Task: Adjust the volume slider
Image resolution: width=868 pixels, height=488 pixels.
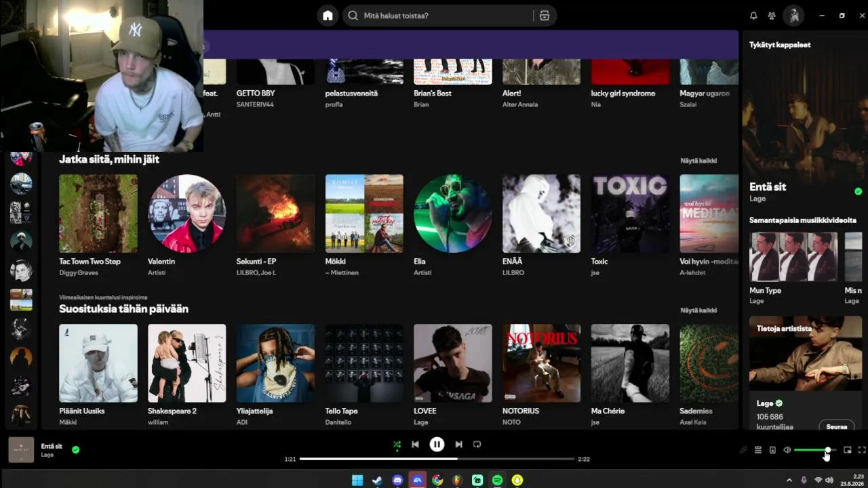Action: pos(815,450)
